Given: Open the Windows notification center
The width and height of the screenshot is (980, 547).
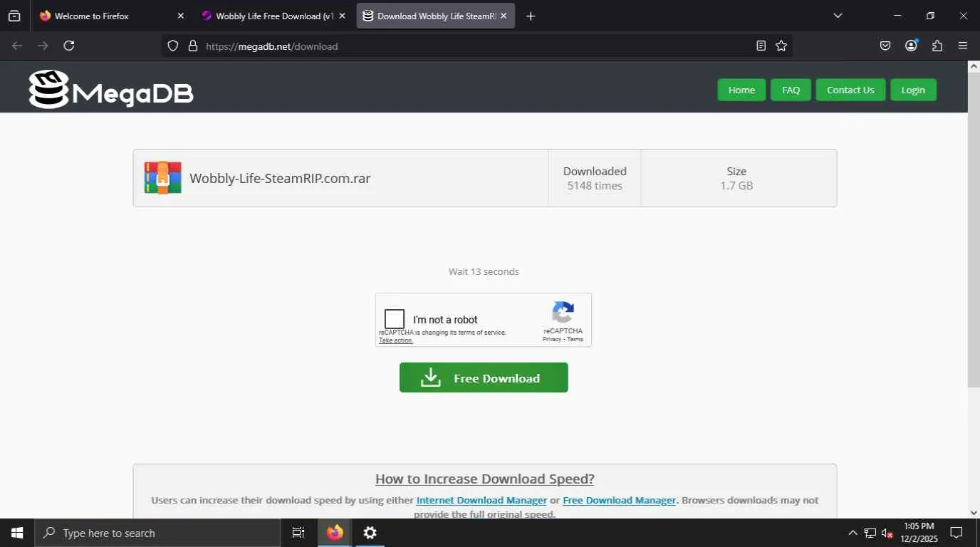Looking at the screenshot, I should (956, 533).
